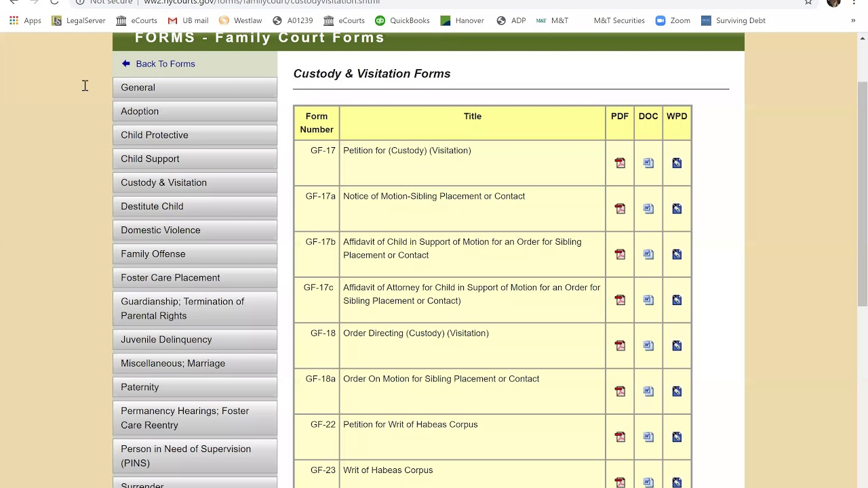This screenshot has width=868, height=488.
Task: Open the GF-22 WPD file icon
Action: pyautogui.click(x=677, y=436)
